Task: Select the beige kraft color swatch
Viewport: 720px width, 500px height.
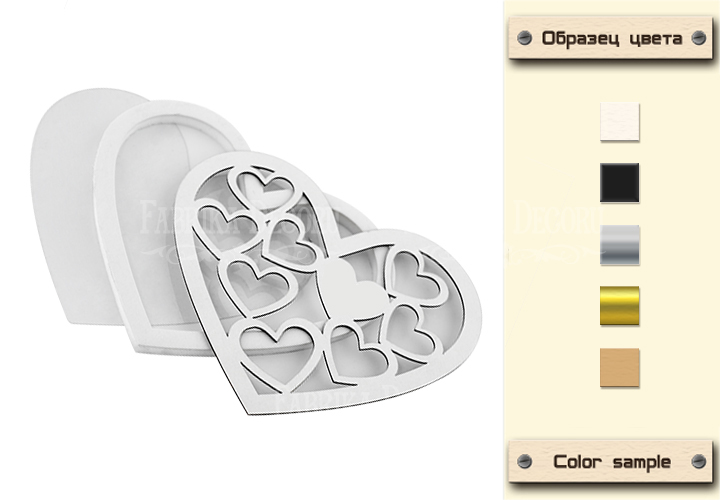Action: click(x=619, y=367)
